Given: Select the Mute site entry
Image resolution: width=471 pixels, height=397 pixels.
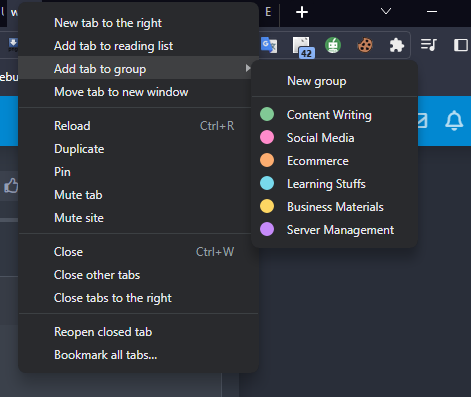Looking at the screenshot, I should (138, 218).
